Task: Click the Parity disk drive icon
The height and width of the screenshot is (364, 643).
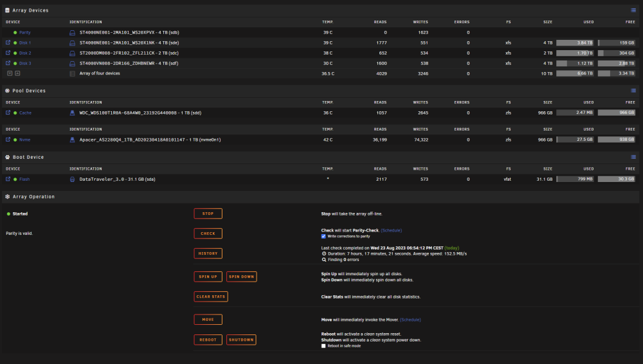Action: pyautogui.click(x=72, y=33)
